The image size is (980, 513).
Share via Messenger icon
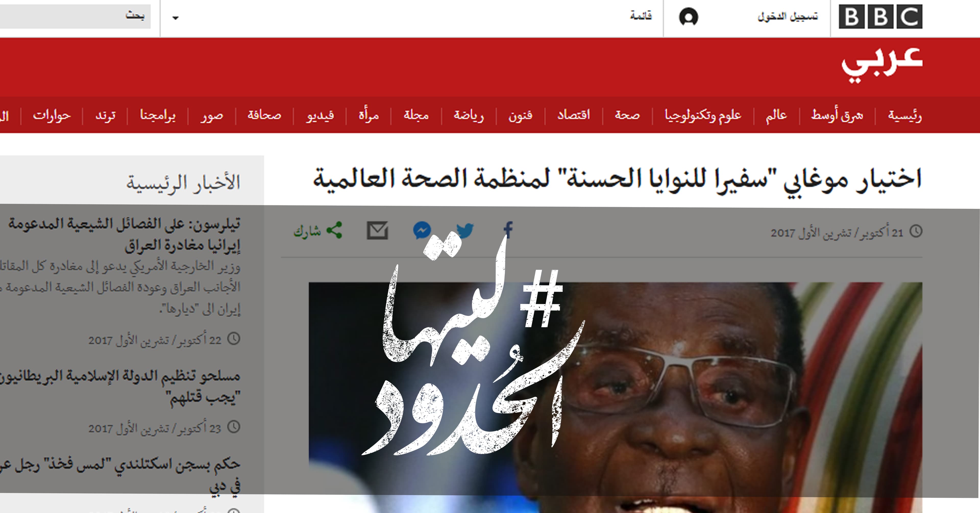point(422,230)
